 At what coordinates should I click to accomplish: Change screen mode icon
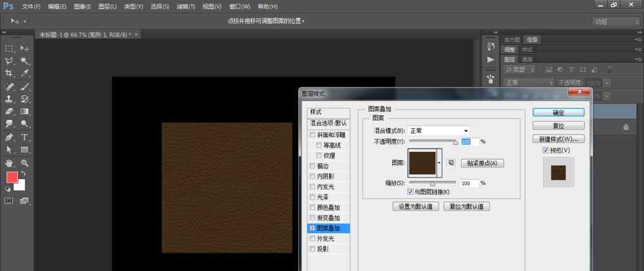24,201
